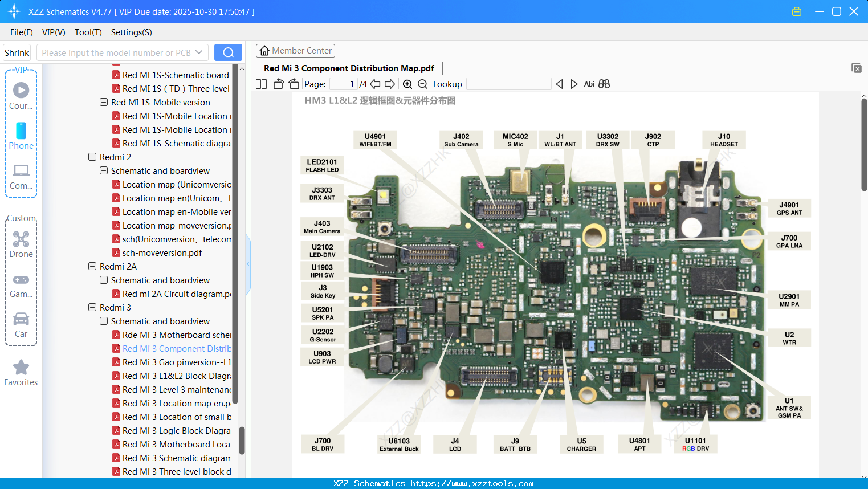
Task: Collapse the left panel via splitter handle
Action: 248,264
